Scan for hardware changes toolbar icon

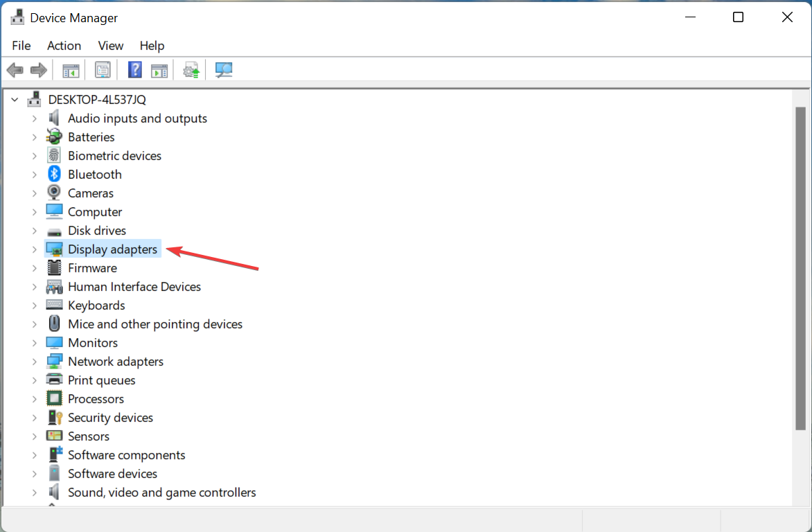tap(223, 69)
